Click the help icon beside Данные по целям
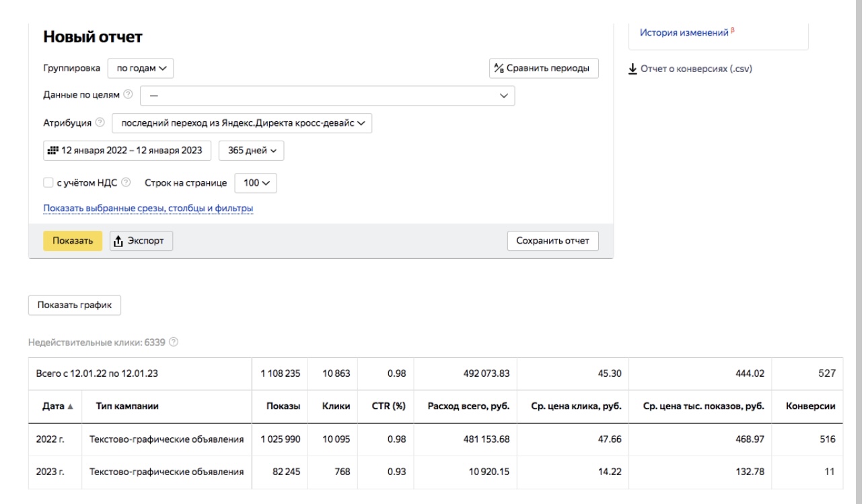This screenshot has height=504, width=868. [x=128, y=96]
